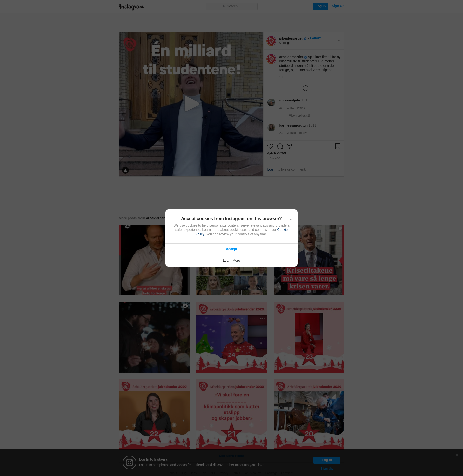Image resolution: width=463 pixels, height=476 pixels.
Task: Open mirzaandjelic username link
Action: (x=290, y=100)
